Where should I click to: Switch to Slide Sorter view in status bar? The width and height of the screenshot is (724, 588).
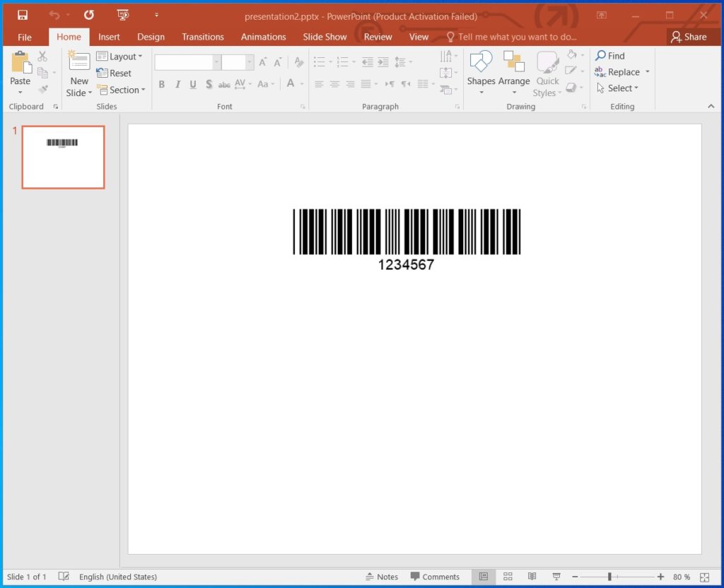point(508,577)
